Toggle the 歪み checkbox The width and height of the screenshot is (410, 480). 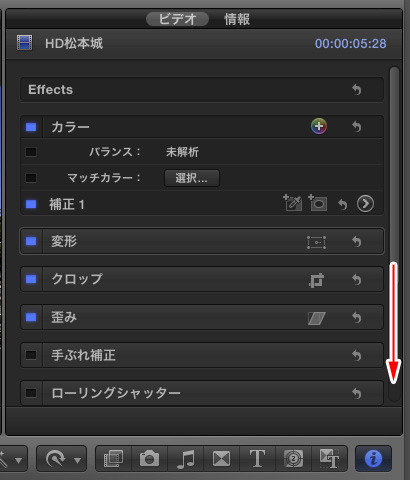tap(31, 317)
